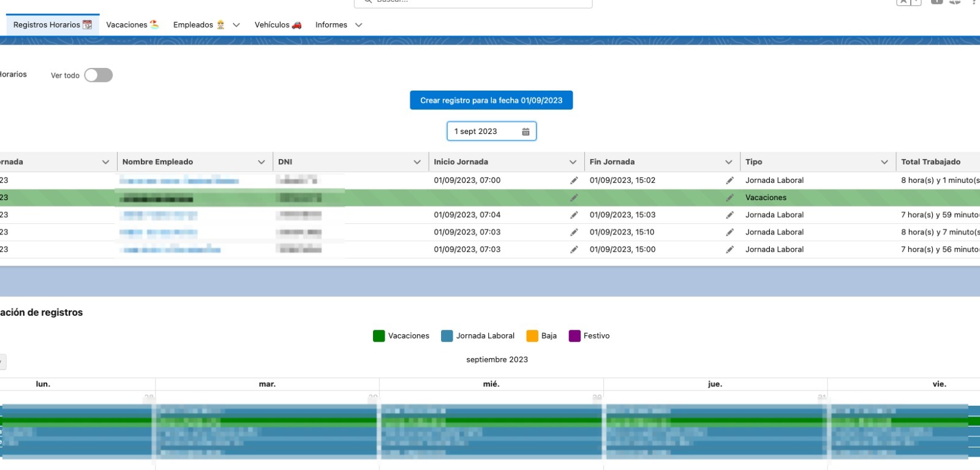This screenshot has width=980, height=470.
Task: Sort by the Nombre Empleado column header
Action: point(157,162)
